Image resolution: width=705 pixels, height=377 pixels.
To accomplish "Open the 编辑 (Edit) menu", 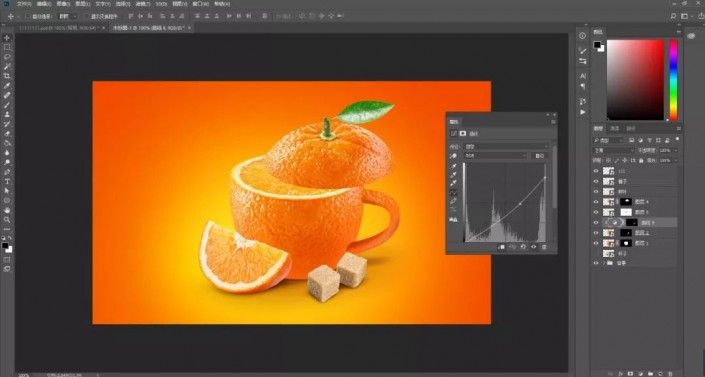I will (x=44, y=4).
